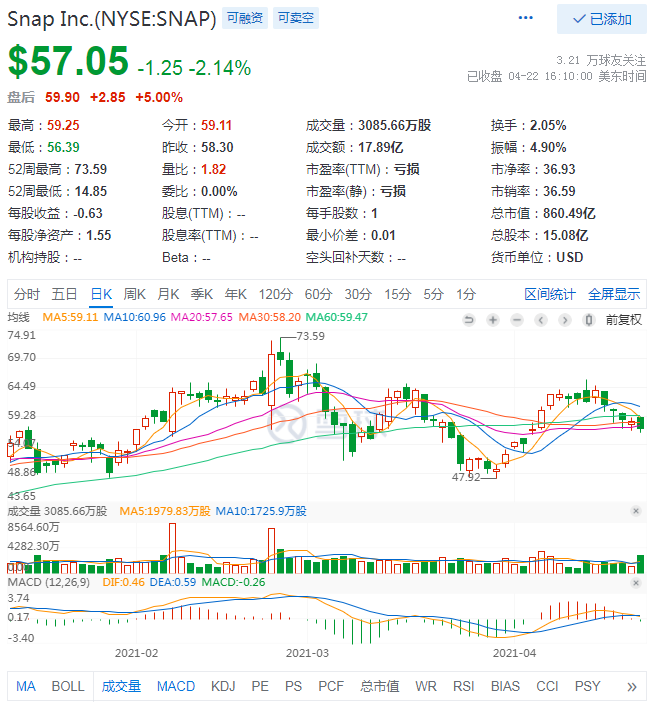
Task: Switch to the 1分 chart interval
Action: point(466,294)
